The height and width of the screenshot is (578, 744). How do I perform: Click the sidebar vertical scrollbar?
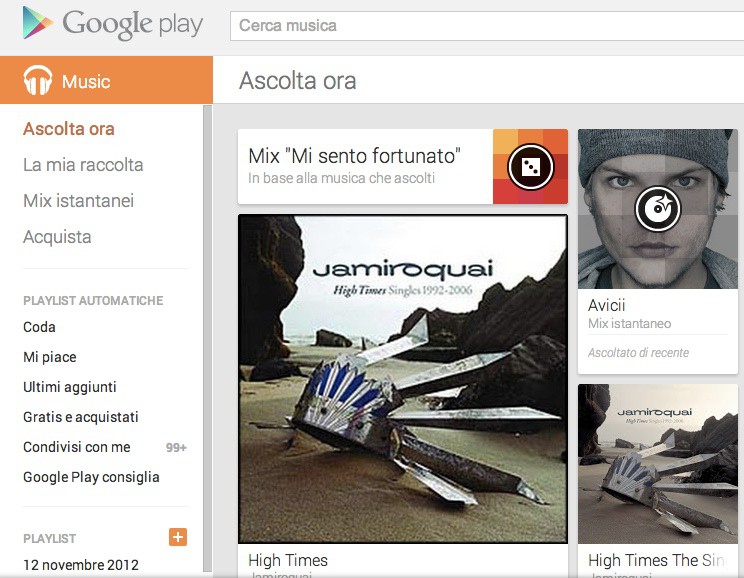[207, 339]
